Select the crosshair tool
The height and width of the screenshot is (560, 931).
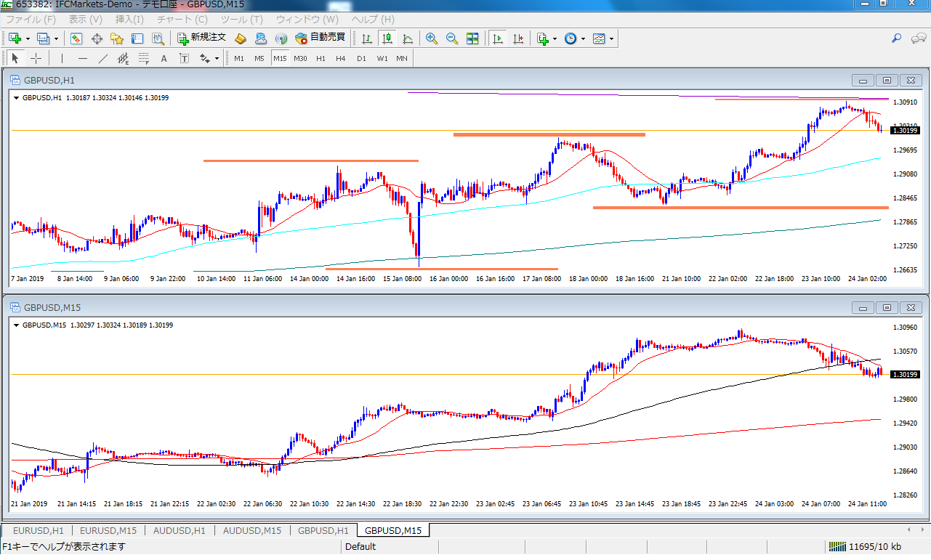pyautogui.click(x=36, y=58)
